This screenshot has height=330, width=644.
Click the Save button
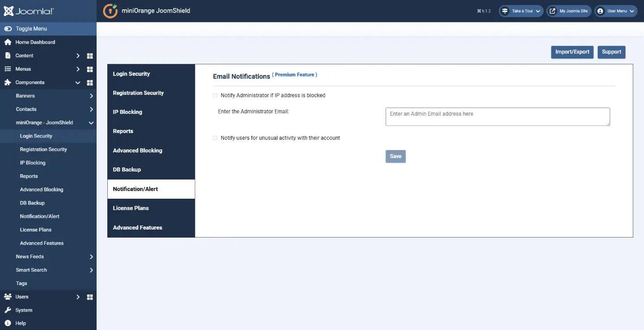[x=395, y=156]
